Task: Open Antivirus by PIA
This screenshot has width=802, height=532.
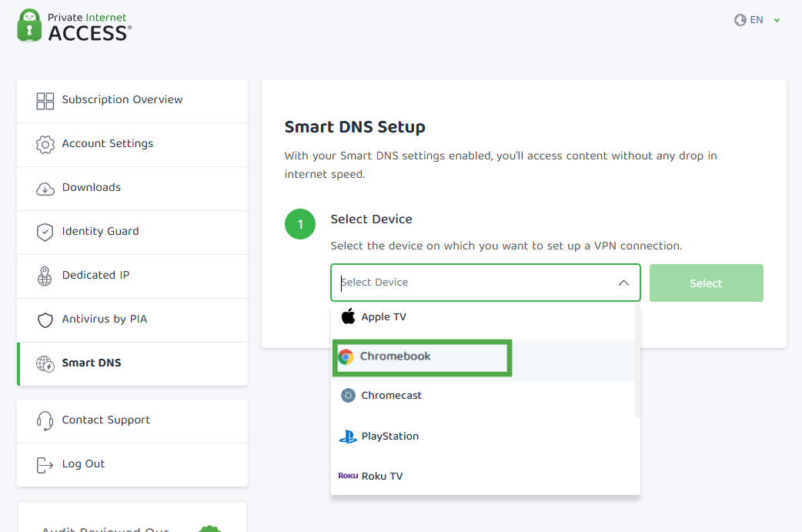Action: coord(132,320)
